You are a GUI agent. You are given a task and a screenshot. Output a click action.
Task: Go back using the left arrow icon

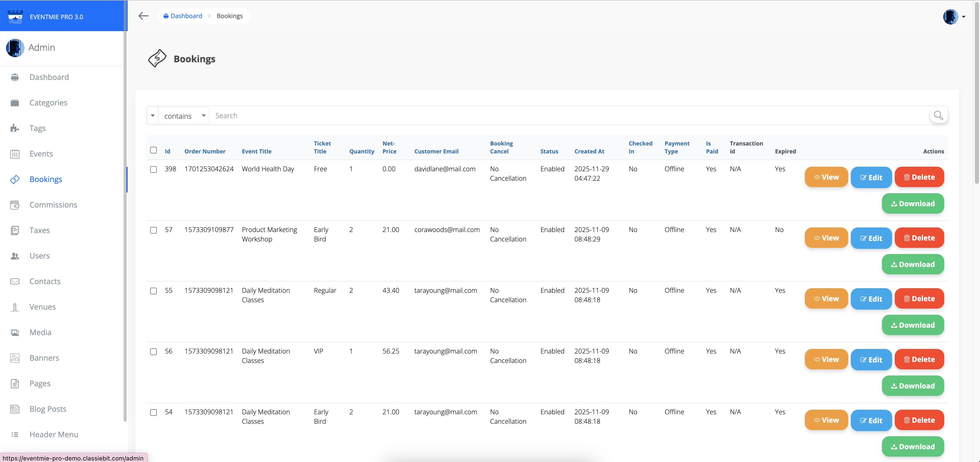(x=144, y=16)
